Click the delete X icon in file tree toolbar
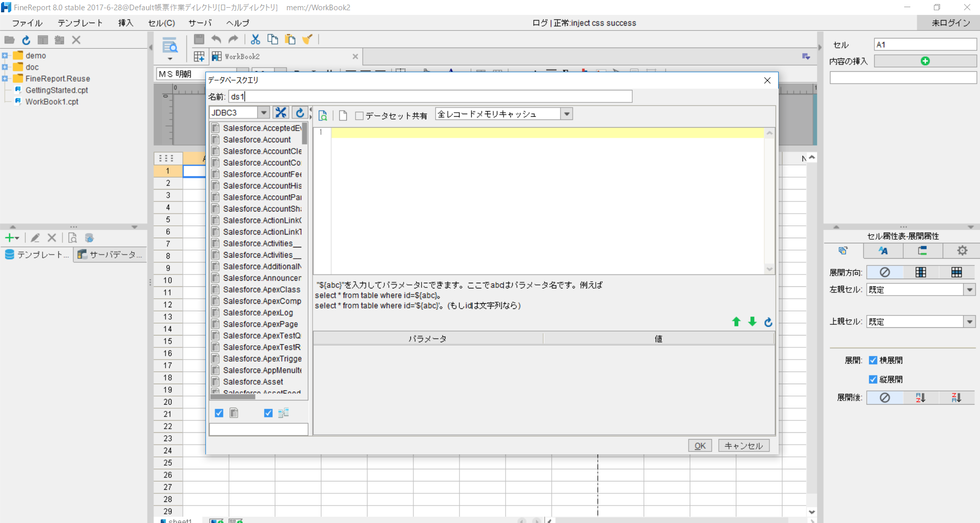The width and height of the screenshot is (980, 523). [x=76, y=40]
